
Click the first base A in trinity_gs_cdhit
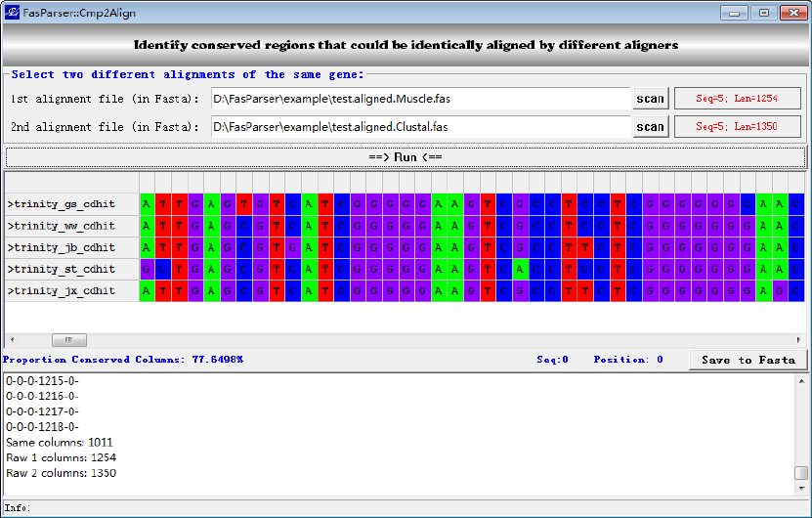148,204
